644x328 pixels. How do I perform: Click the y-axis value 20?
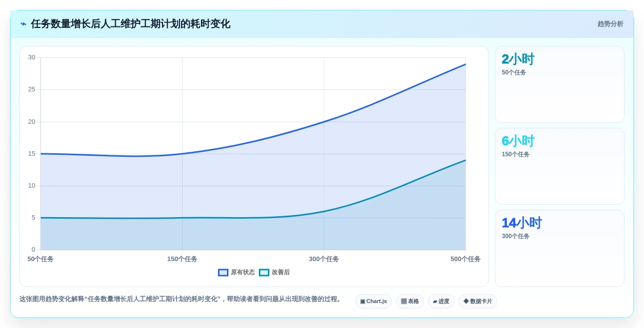(31, 122)
